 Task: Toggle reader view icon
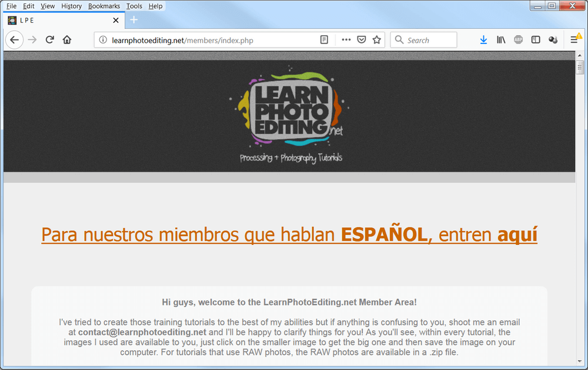click(x=325, y=40)
